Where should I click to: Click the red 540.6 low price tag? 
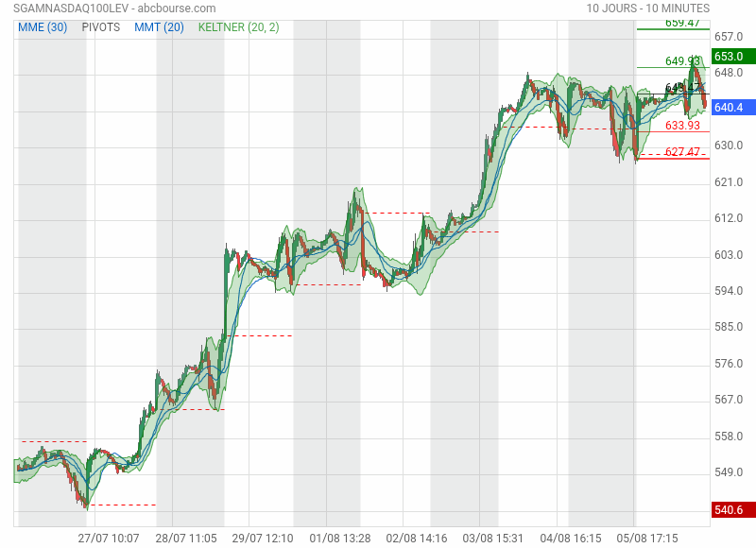[x=733, y=510]
